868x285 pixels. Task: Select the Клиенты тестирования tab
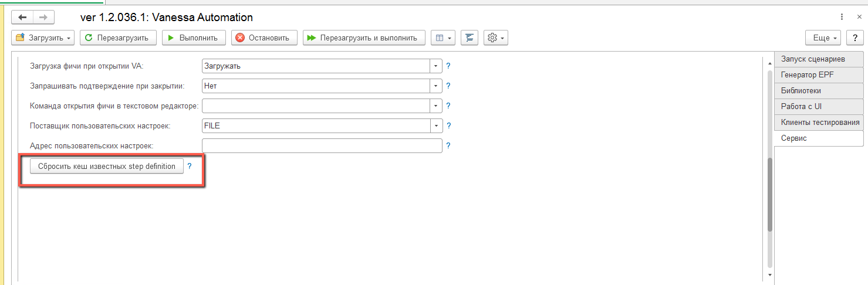[x=819, y=123]
